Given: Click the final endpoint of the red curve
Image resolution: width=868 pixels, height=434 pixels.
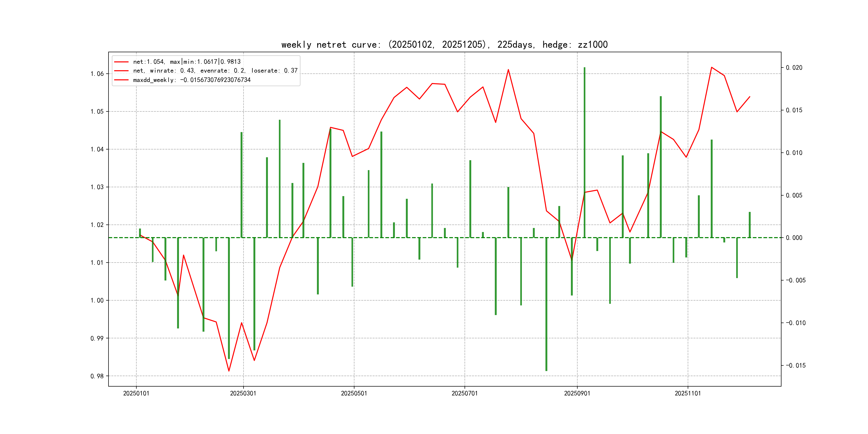Looking at the screenshot, I should [x=750, y=97].
